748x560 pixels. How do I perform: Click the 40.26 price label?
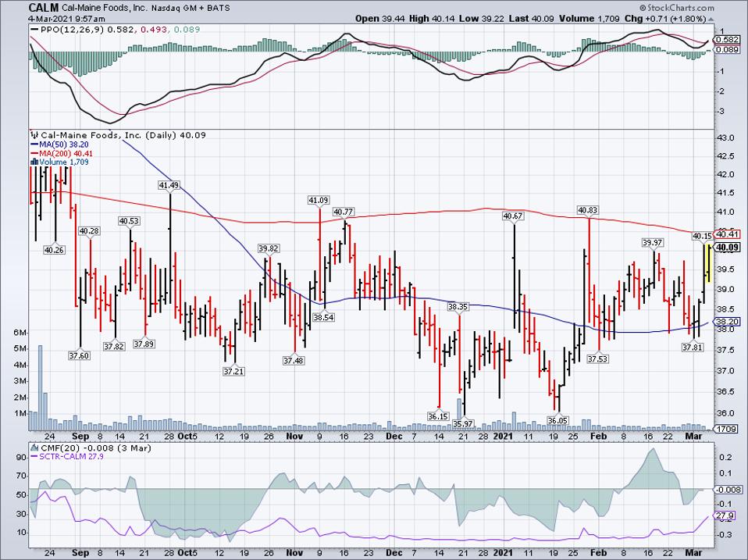tap(54, 249)
